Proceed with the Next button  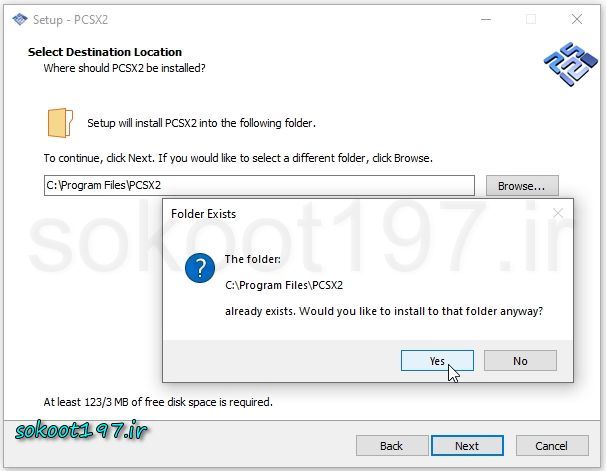[466, 446]
